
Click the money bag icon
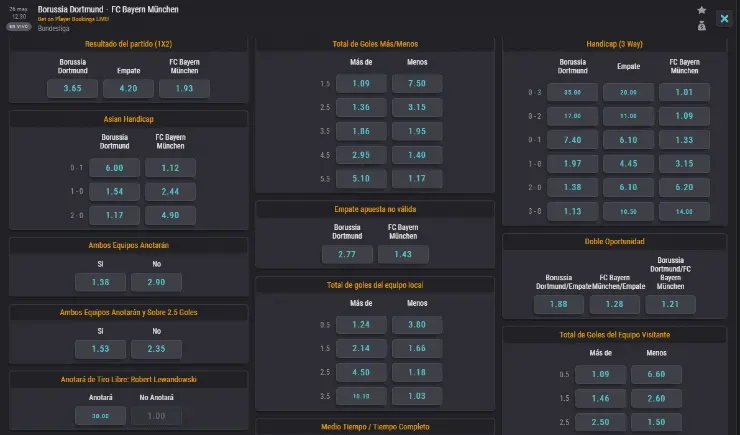tap(701, 26)
